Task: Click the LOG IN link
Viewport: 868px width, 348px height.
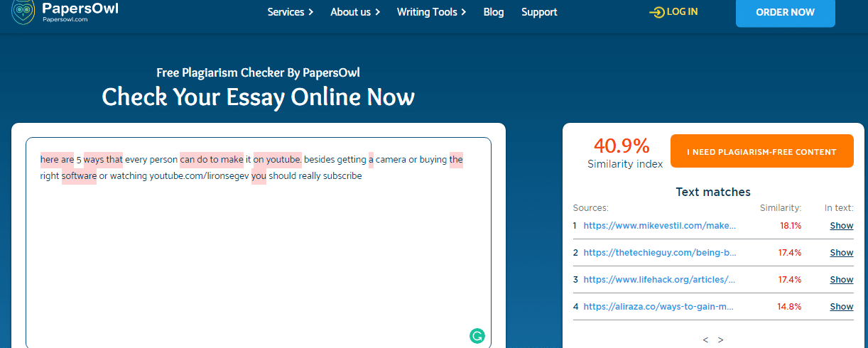Action: click(x=682, y=12)
